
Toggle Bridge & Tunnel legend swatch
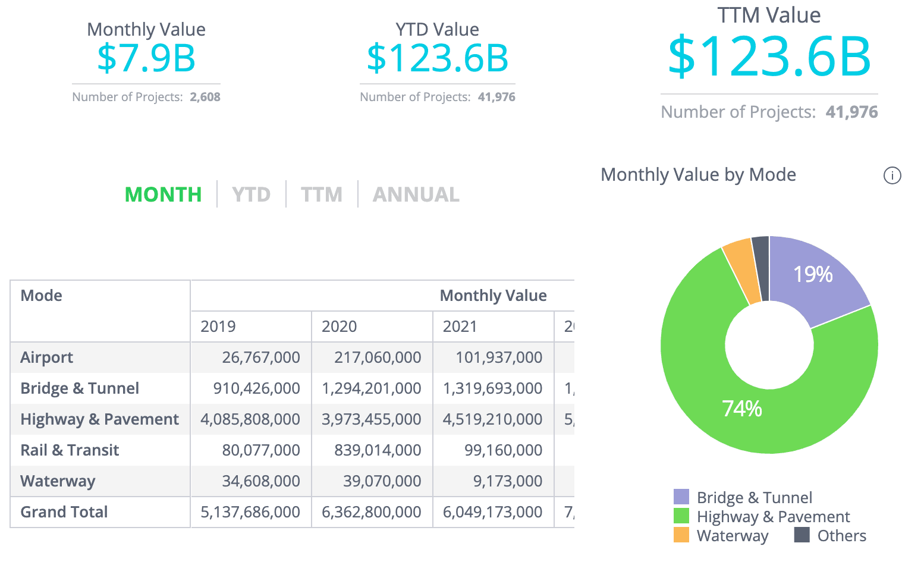[681, 497]
